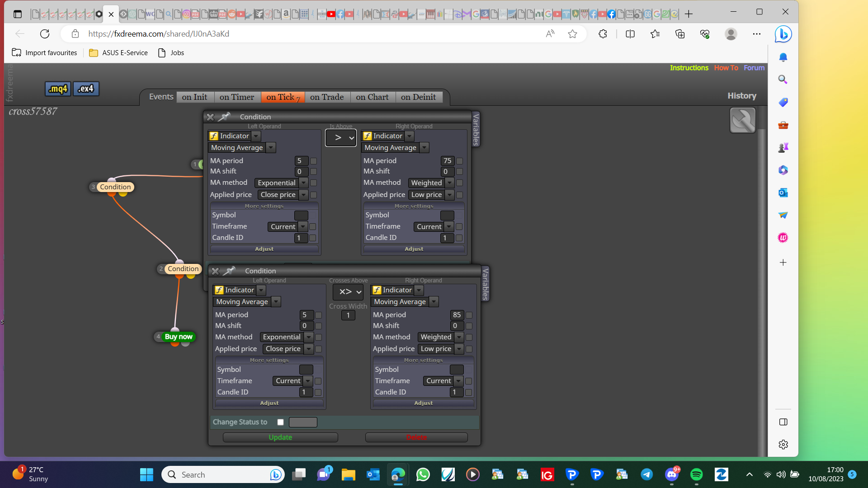Edit lower right Symbol field
Image resolution: width=868 pixels, height=488 pixels.
click(457, 370)
